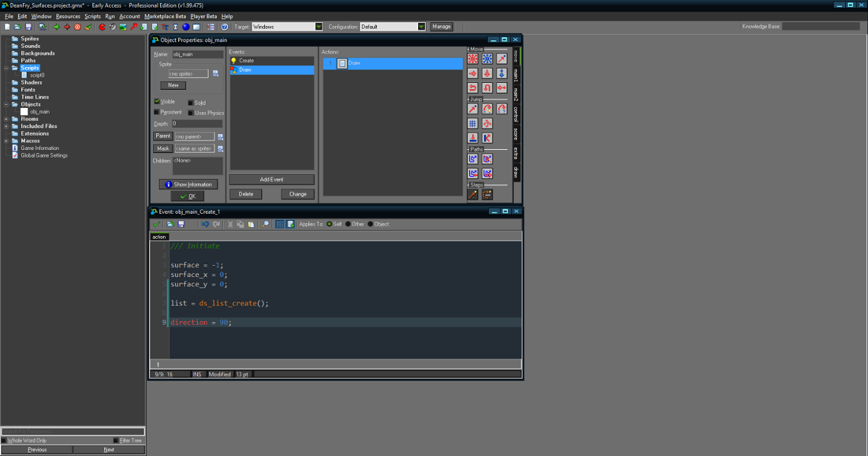Select the Move Fixed action

click(471, 58)
